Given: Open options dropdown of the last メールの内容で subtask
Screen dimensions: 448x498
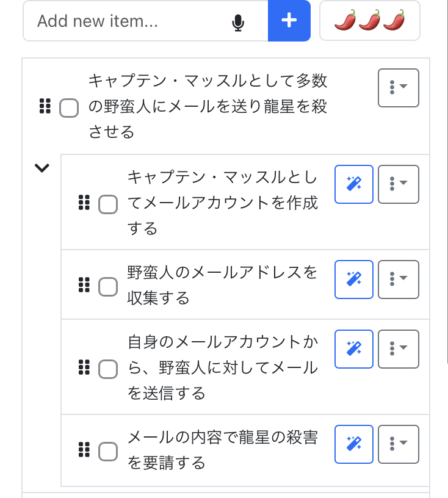Looking at the screenshot, I should [x=399, y=444].
